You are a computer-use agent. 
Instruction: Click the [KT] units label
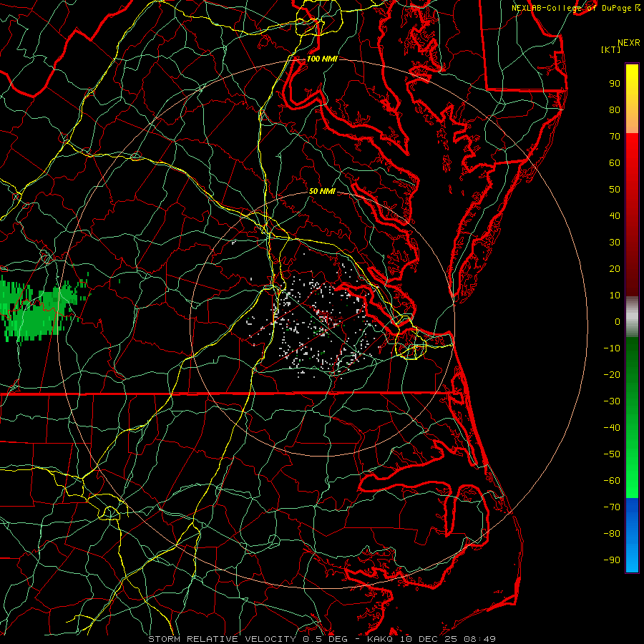point(611,49)
